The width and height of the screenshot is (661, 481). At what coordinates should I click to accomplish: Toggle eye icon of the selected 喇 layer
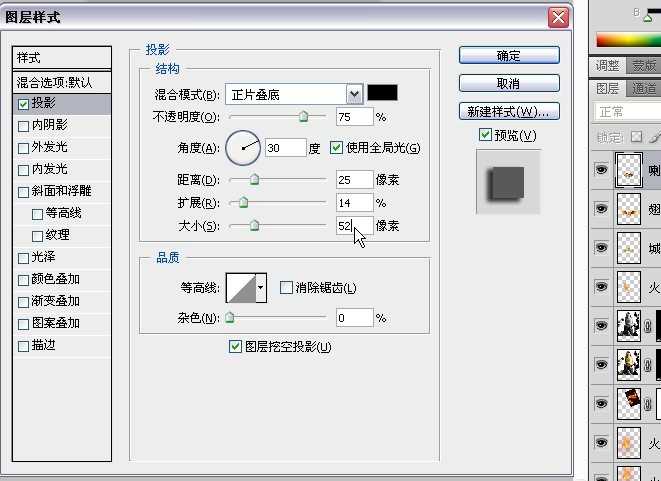601,169
